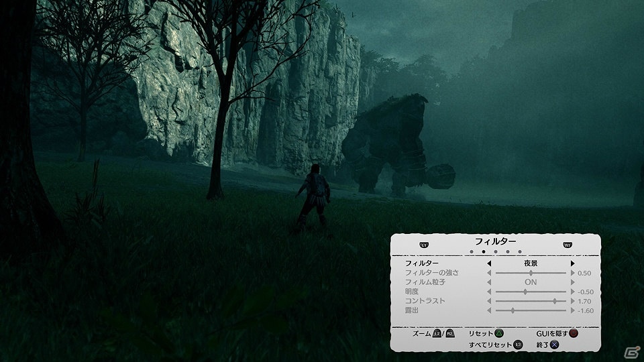Click the 夜景 filter value

click(531, 263)
